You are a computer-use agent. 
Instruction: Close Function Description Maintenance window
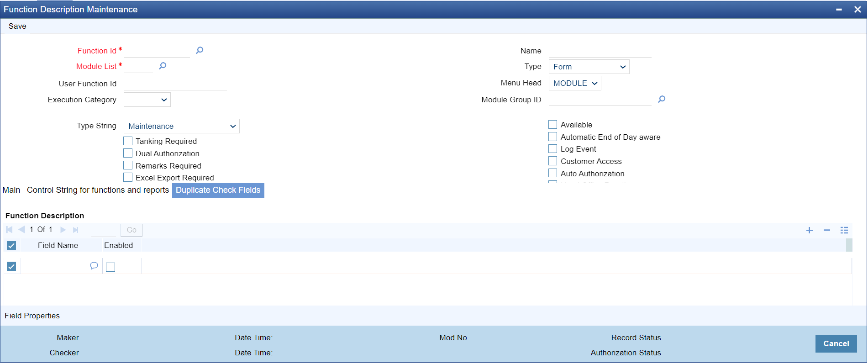coord(857,10)
